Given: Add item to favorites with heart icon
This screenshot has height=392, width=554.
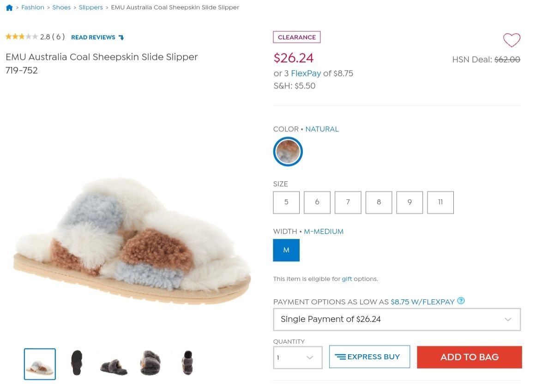Looking at the screenshot, I should click(512, 40).
